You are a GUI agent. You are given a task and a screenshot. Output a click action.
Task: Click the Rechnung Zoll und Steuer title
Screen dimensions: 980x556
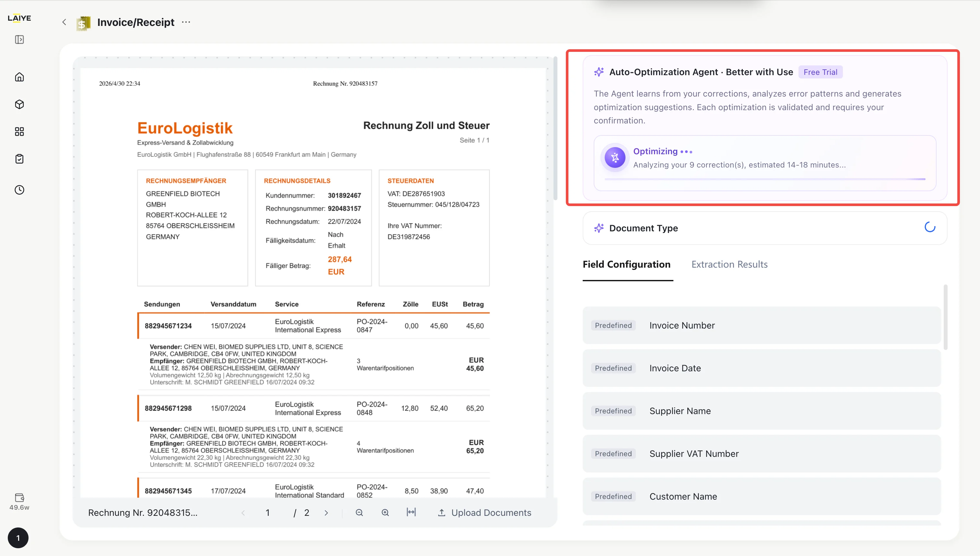426,125
